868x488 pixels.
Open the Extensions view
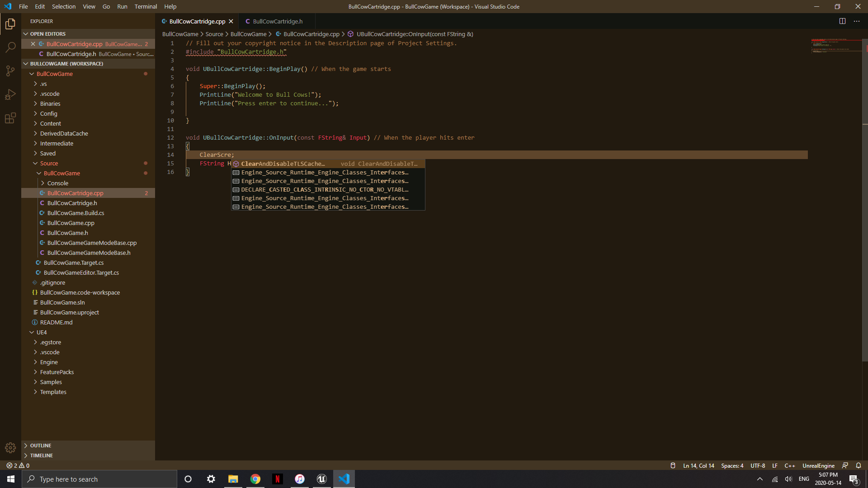click(10, 118)
